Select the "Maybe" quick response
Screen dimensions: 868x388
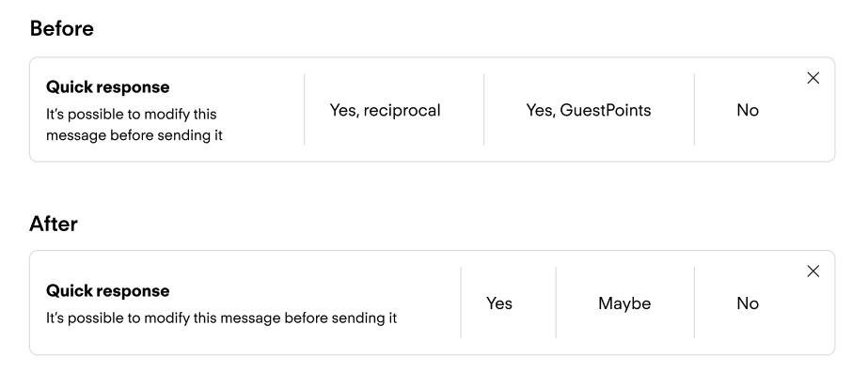point(624,303)
